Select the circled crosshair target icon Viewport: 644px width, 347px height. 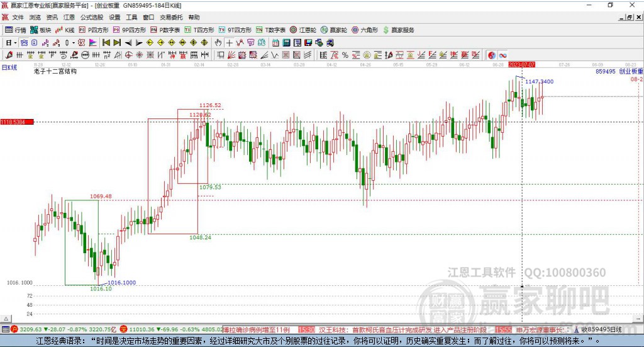click(128, 55)
